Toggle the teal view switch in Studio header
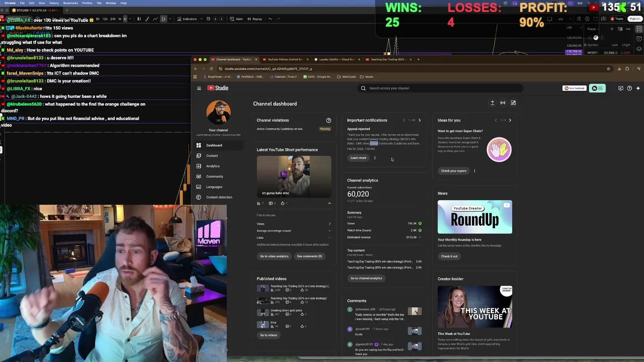644x362 pixels. click(x=597, y=88)
